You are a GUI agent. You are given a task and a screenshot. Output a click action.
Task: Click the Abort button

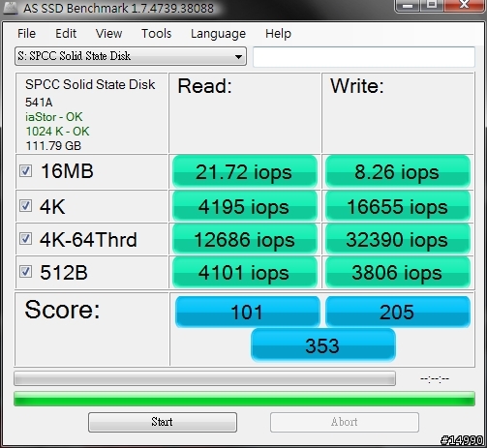(x=345, y=422)
